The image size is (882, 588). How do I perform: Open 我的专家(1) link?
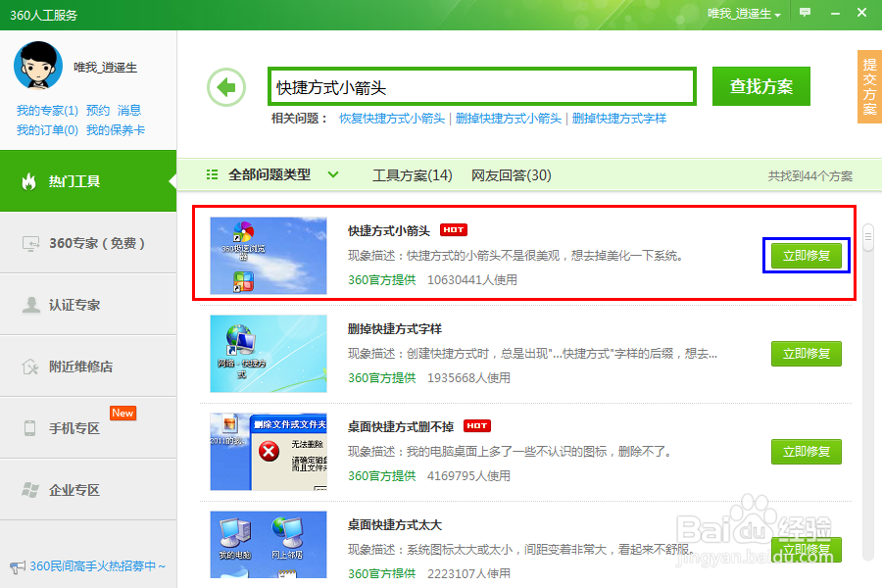click(x=47, y=111)
